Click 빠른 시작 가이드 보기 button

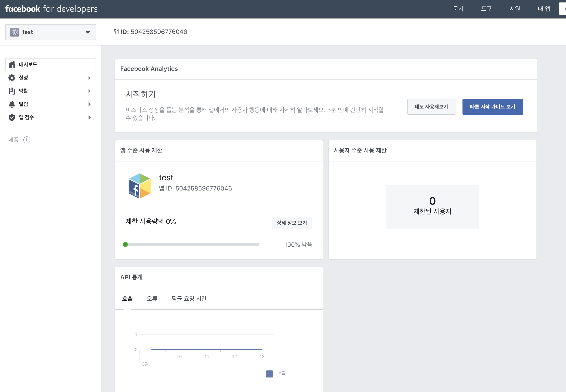click(x=492, y=107)
